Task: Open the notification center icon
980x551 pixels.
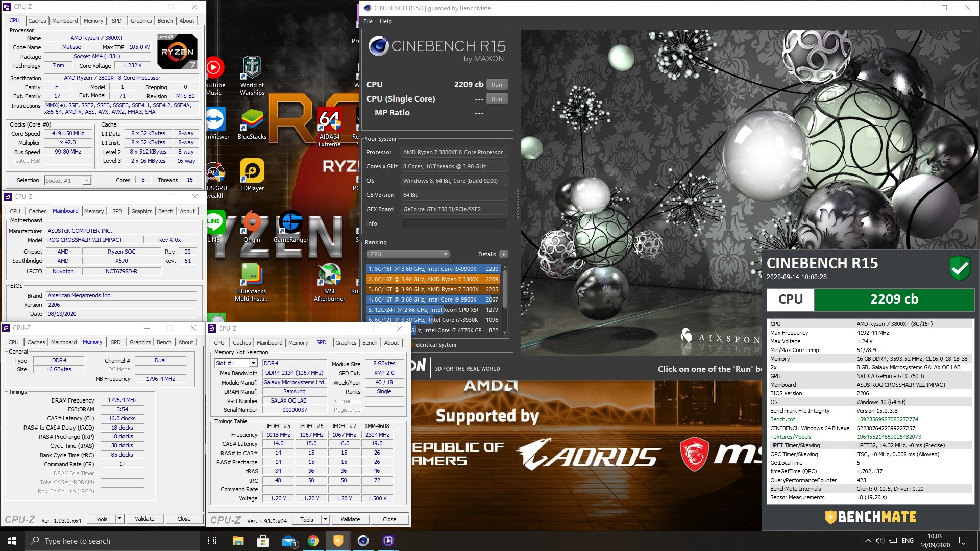Action: pyautogui.click(x=963, y=541)
